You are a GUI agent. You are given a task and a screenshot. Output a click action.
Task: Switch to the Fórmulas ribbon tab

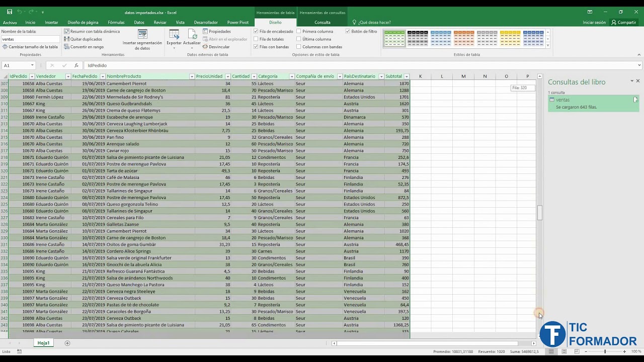coord(116,22)
